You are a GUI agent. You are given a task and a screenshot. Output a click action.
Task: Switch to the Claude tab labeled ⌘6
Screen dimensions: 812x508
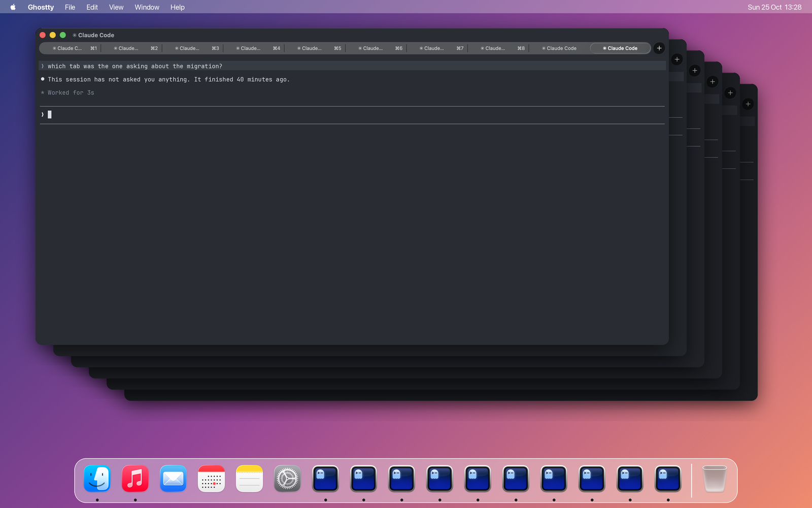(x=376, y=48)
